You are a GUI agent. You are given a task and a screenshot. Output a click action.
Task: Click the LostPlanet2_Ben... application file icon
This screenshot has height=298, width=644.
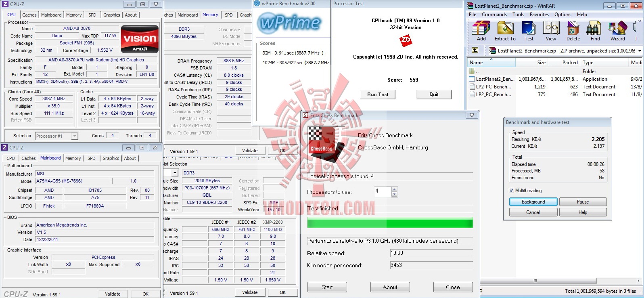tap(472, 79)
